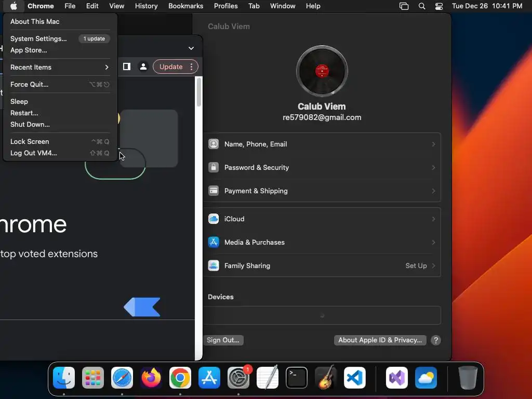Open the File menu in menu bar

point(70,6)
